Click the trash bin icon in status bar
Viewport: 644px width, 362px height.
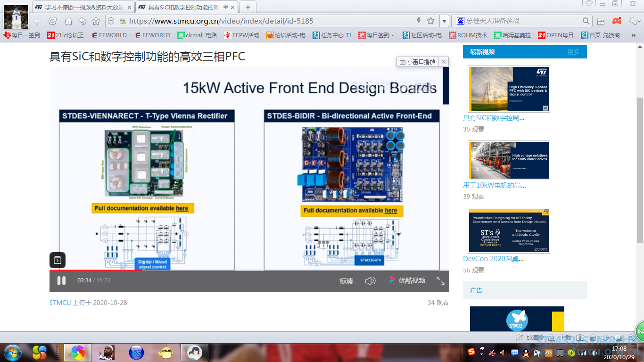click(594, 337)
